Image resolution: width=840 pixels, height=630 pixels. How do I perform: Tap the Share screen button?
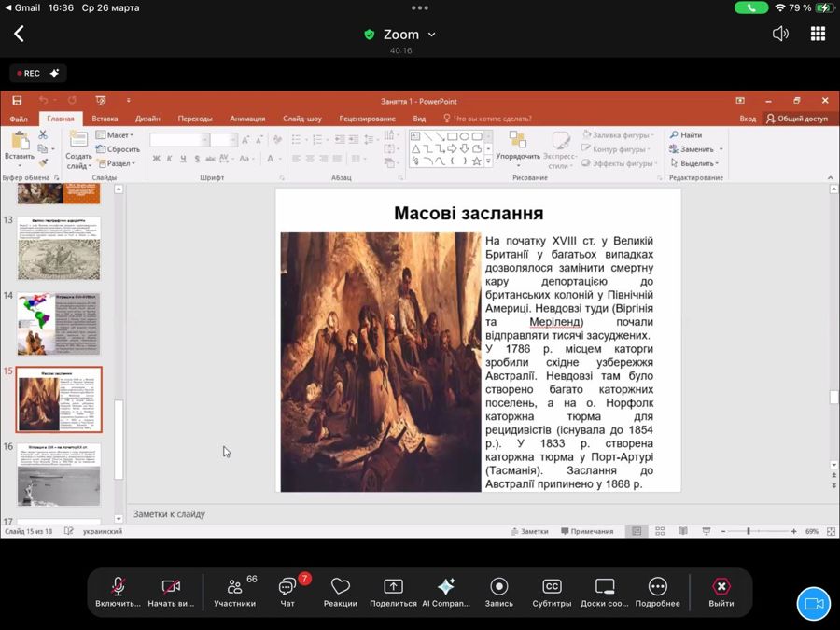[393, 592]
